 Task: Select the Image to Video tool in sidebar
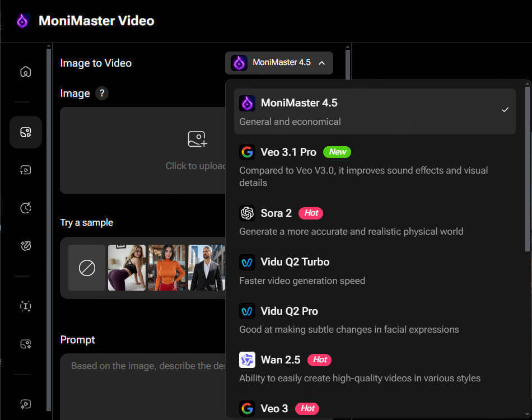pos(25,132)
